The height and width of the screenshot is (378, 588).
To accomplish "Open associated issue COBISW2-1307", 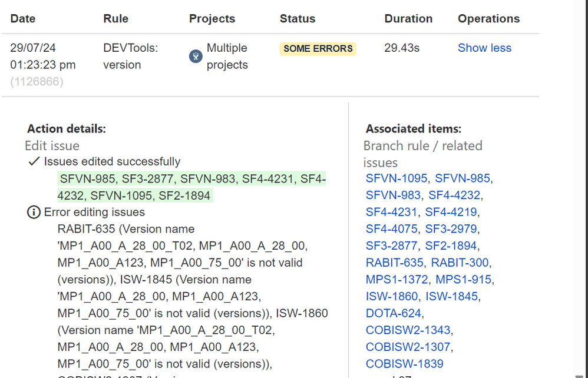I will coord(408,347).
